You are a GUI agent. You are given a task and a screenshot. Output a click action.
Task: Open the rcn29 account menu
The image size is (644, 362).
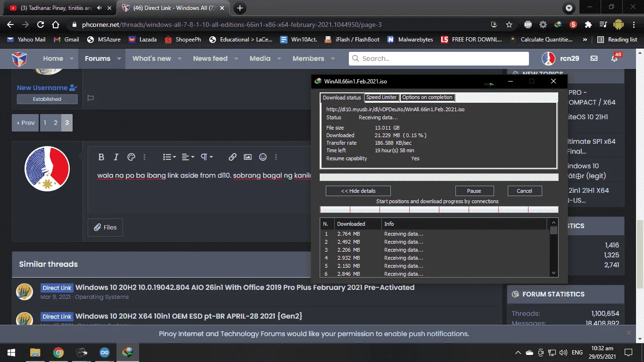click(x=561, y=58)
